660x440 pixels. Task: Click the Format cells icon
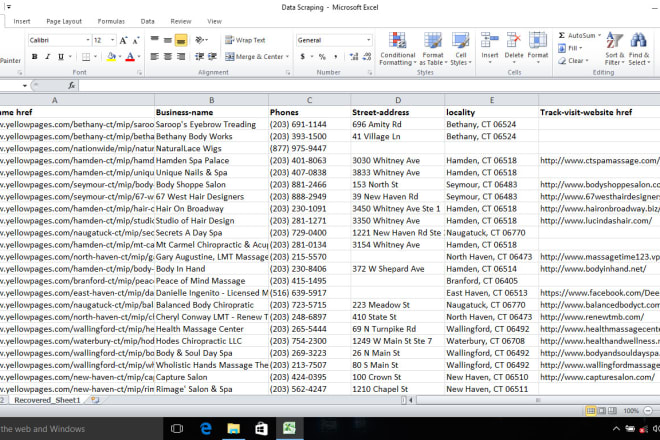(538, 40)
